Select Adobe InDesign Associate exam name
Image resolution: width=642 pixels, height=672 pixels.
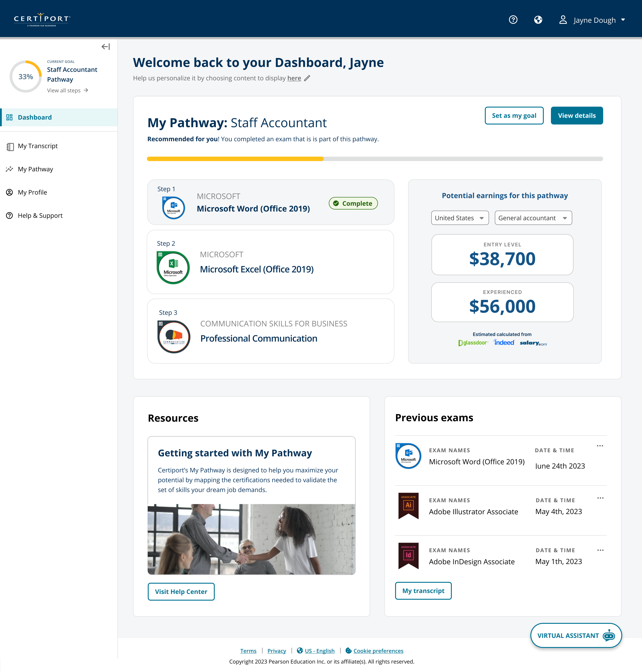pyautogui.click(x=472, y=562)
